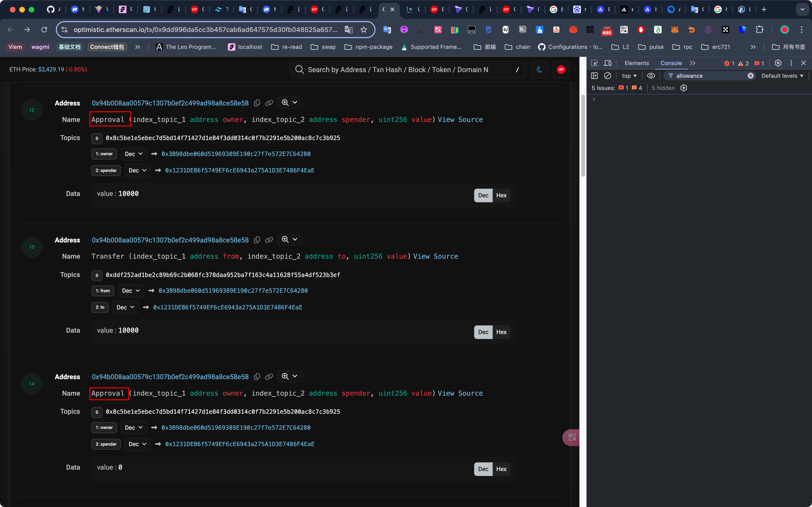Open MetaMask fox extension

[x=675, y=30]
